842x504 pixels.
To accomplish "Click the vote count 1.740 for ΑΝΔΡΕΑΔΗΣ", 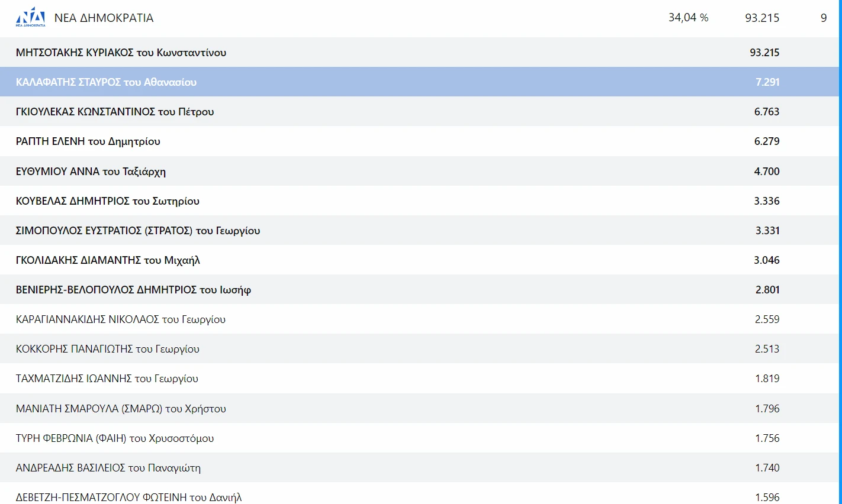I will point(767,468).
